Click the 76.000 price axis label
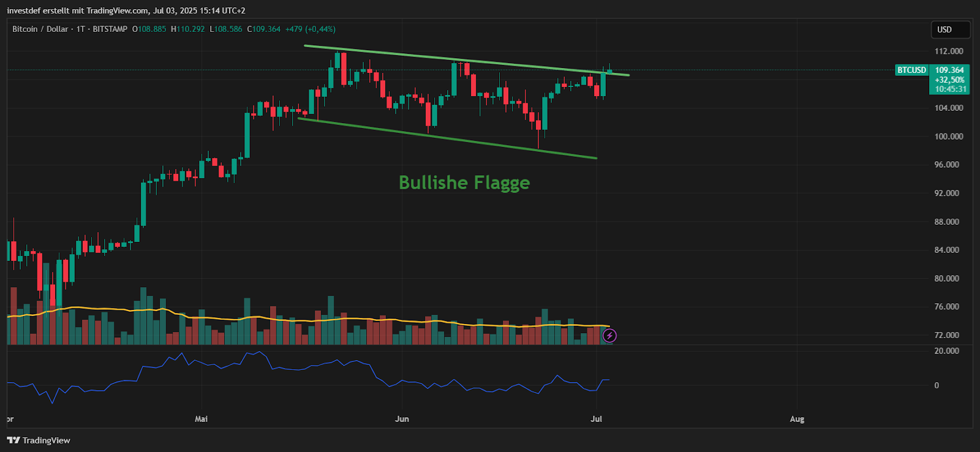980x452 pixels. click(x=947, y=306)
